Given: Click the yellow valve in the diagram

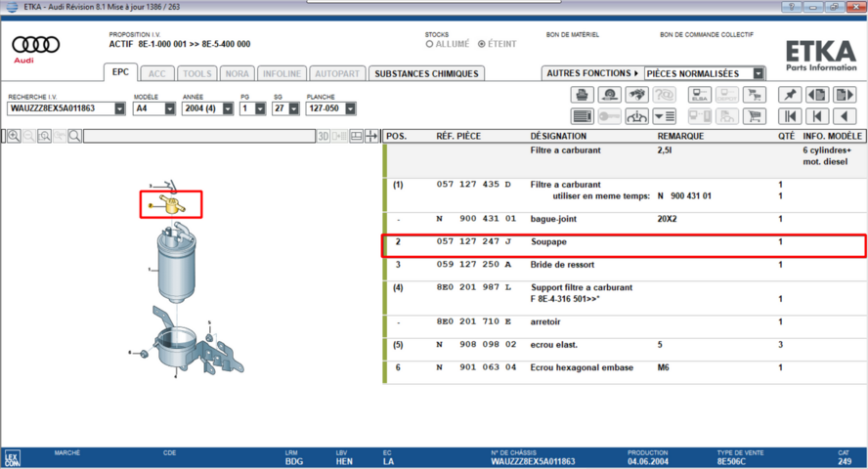Looking at the screenshot, I should click(172, 204).
